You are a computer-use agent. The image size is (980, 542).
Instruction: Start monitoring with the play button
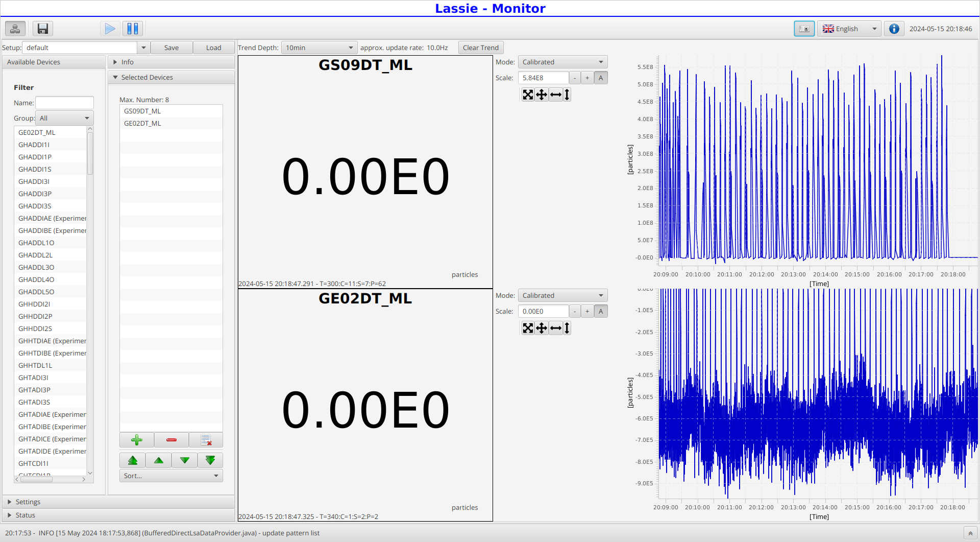click(110, 29)
